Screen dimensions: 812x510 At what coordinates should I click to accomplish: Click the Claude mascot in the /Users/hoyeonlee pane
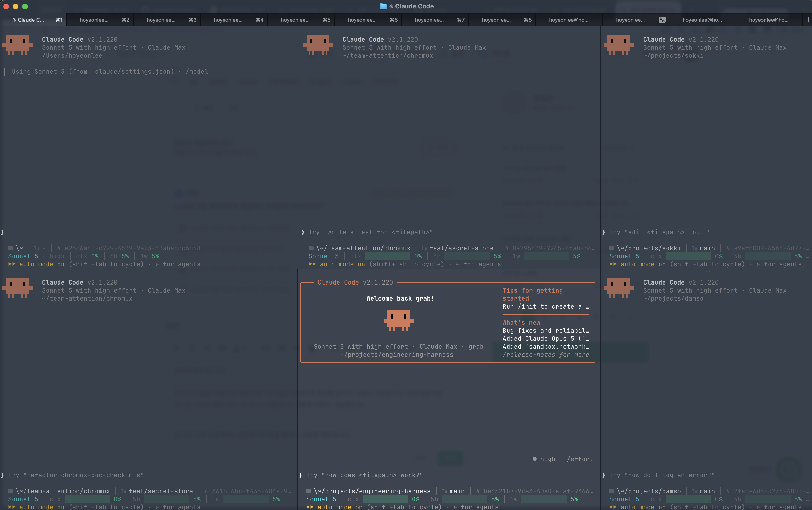pos(17,45)
